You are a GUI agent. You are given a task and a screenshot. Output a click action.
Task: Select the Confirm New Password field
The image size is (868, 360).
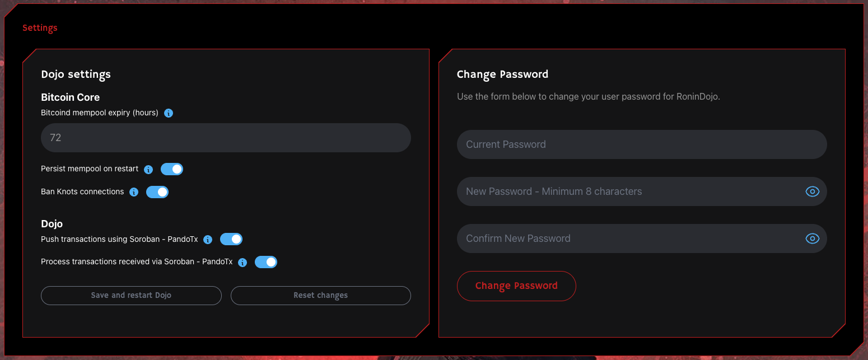pyautogui.click(x=642, y=239)
